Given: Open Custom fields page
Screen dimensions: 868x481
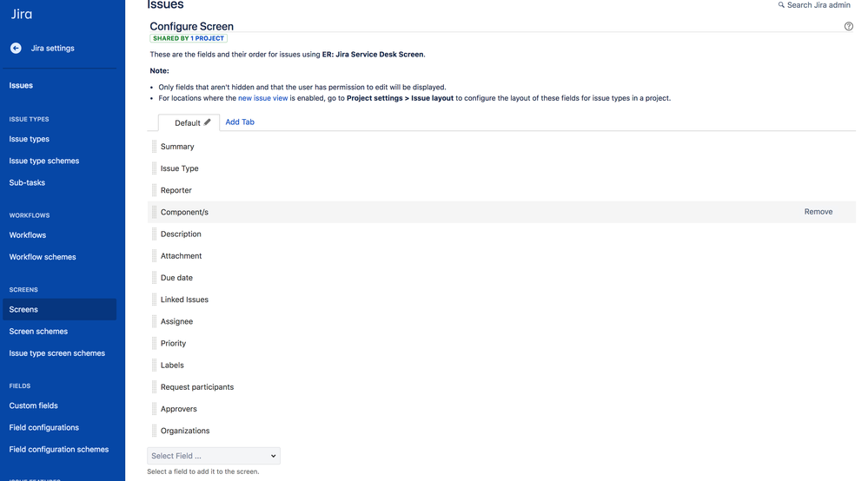Looking at the screenshot, I should coord(33,405).
